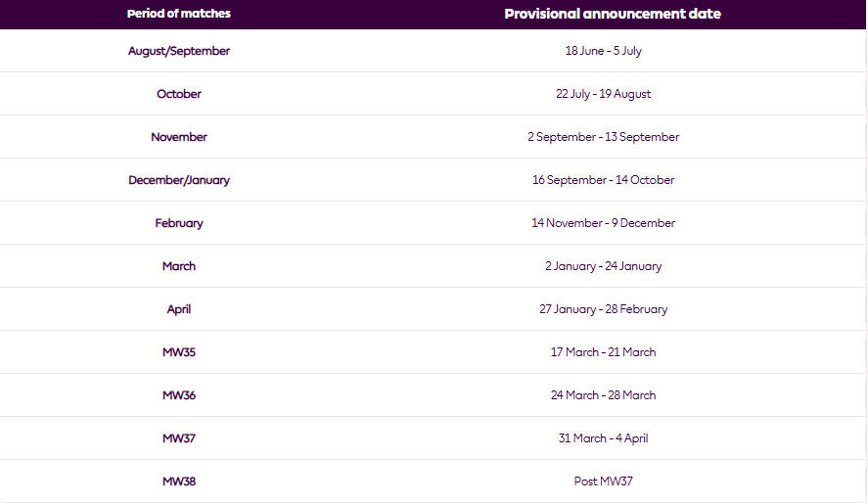
Task: Click the MW37 matchweek label
Action: point(179,438)
